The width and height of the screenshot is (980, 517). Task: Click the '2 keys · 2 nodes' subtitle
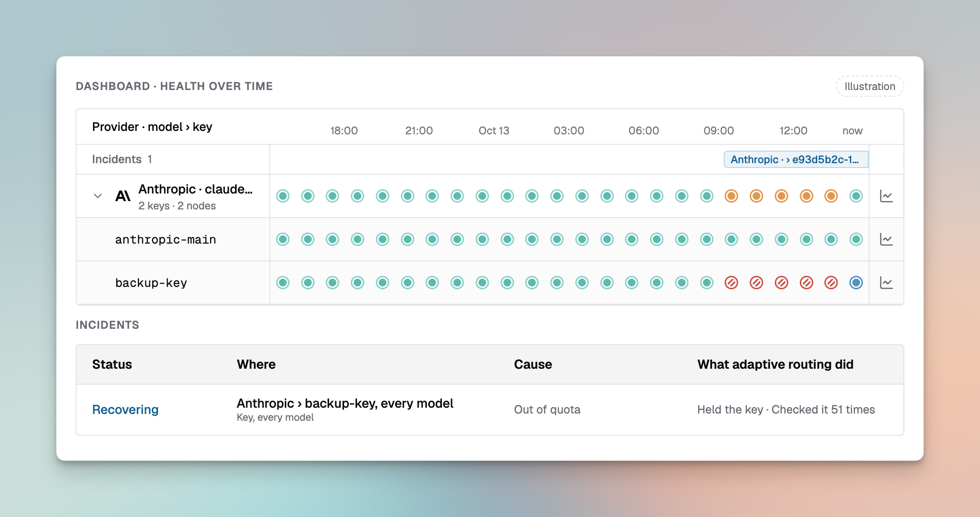[177, 206]
